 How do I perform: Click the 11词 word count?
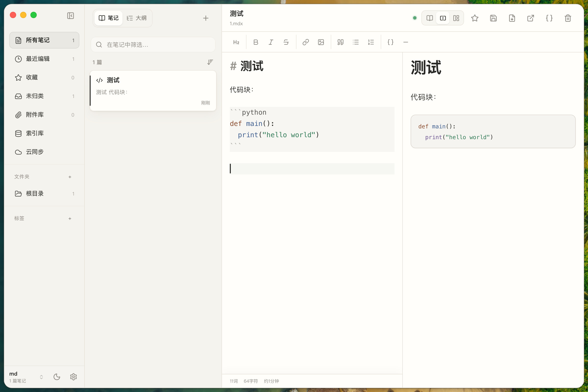[234, 381]
